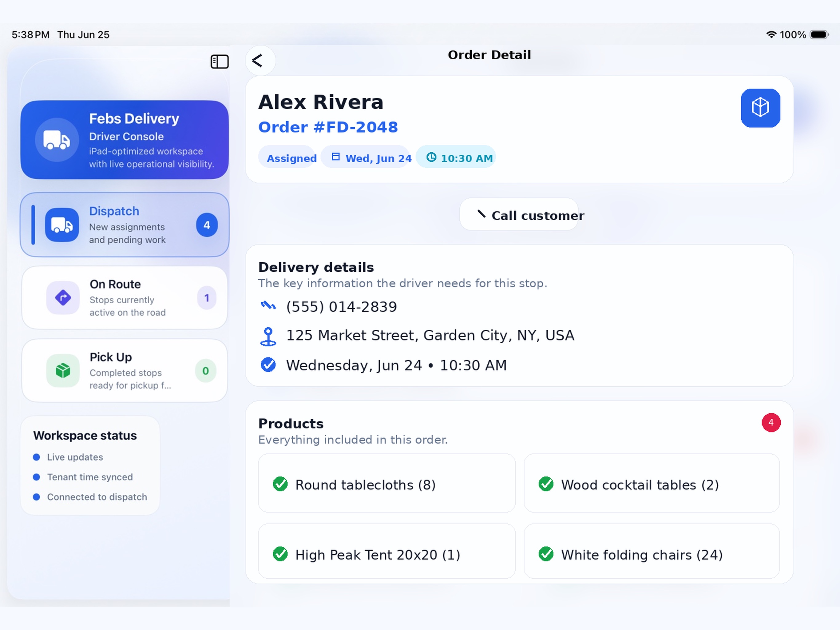Tap the Connected to dispatch entry
840x630 pixels.
click(90, 497)
